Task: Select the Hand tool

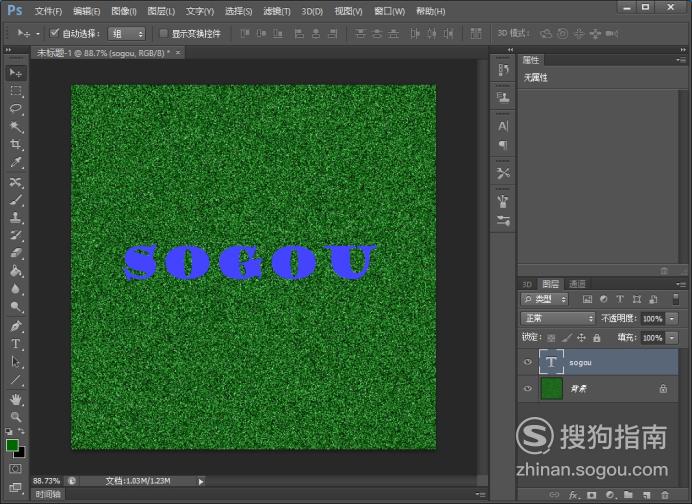Action: (16, 399)
